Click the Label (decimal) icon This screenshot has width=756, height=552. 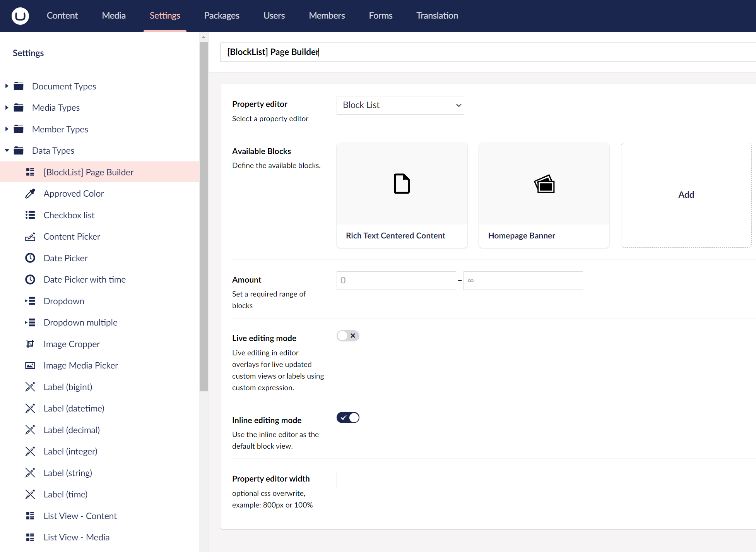click(30, 430)
